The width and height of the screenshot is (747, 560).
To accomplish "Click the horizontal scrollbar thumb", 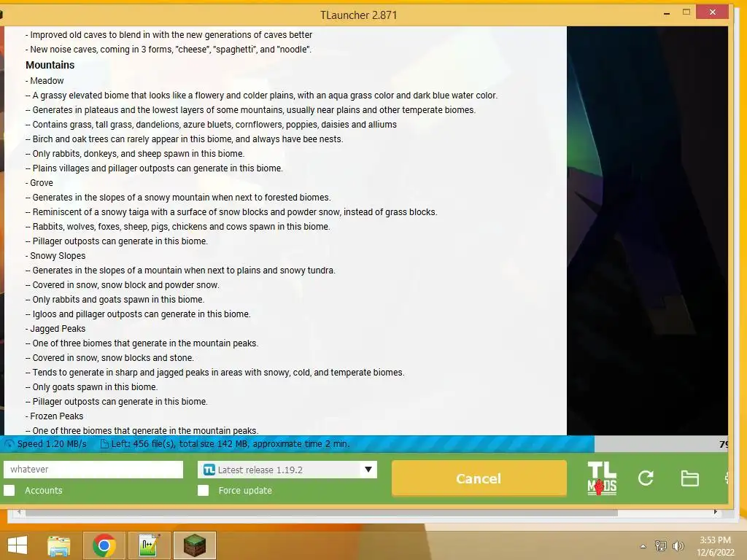I will pos(322,513).
